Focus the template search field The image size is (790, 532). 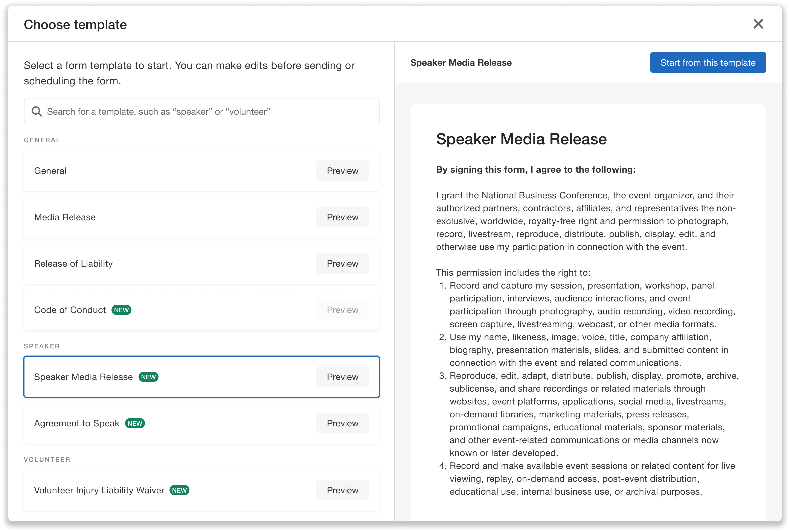pyautogui.click(x=201, y=112)
